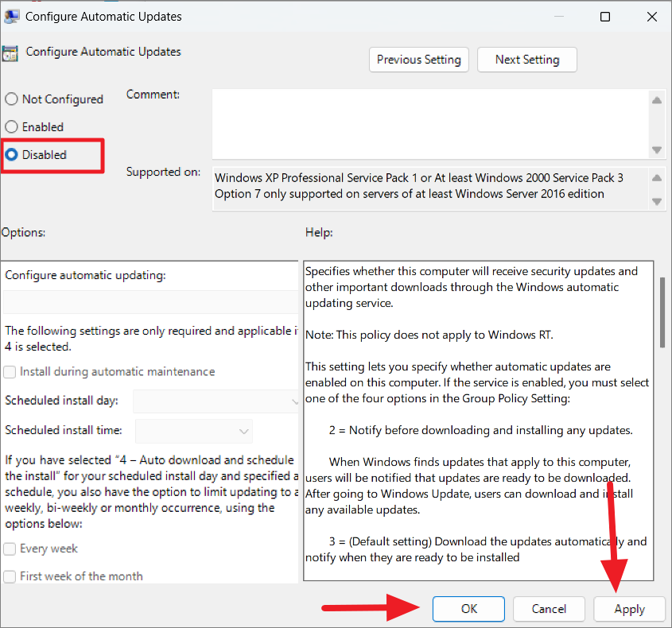Click the title bar app icon

point(12,16)
